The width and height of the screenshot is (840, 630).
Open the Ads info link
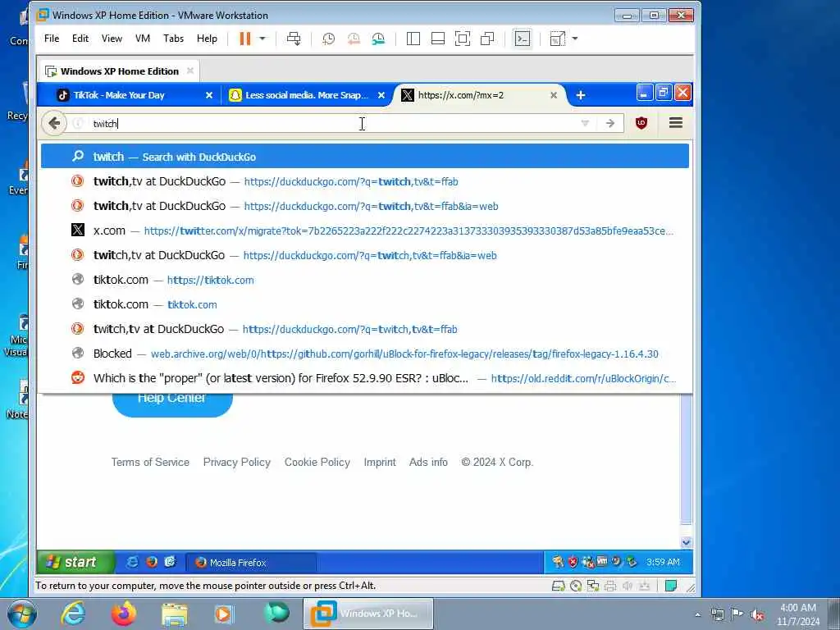click(428, 463)
